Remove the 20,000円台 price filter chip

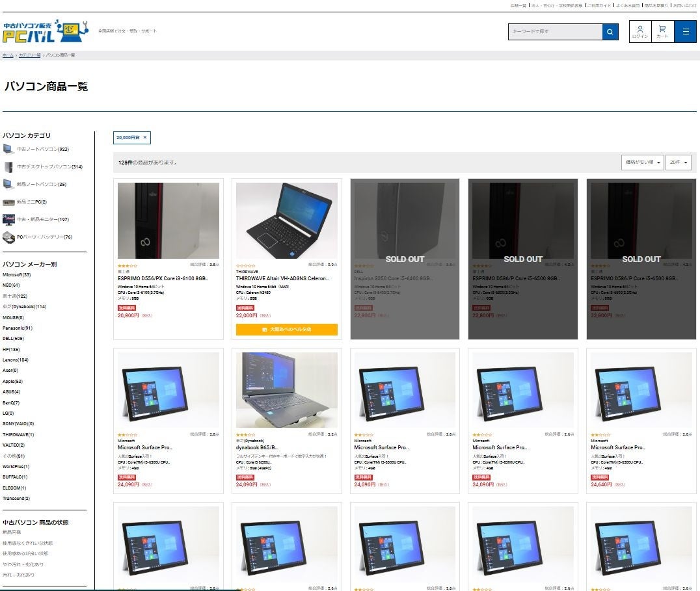[x=144, y=137]
